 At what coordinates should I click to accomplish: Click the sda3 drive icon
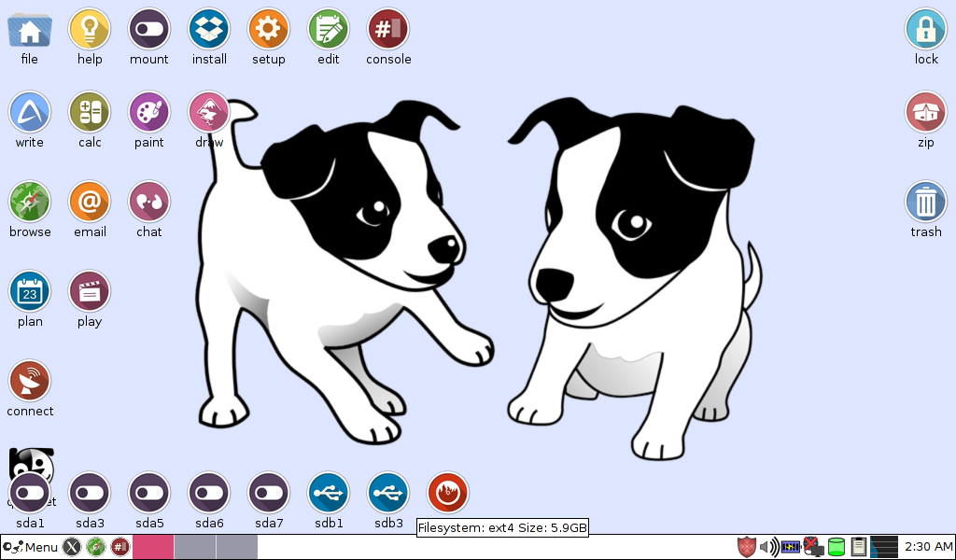point(89,494)
